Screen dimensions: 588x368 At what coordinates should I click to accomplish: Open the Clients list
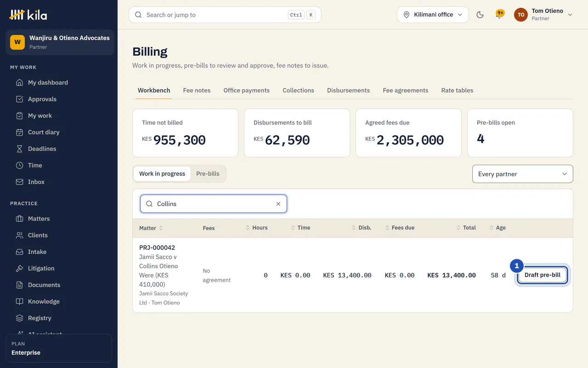(59, 235)
